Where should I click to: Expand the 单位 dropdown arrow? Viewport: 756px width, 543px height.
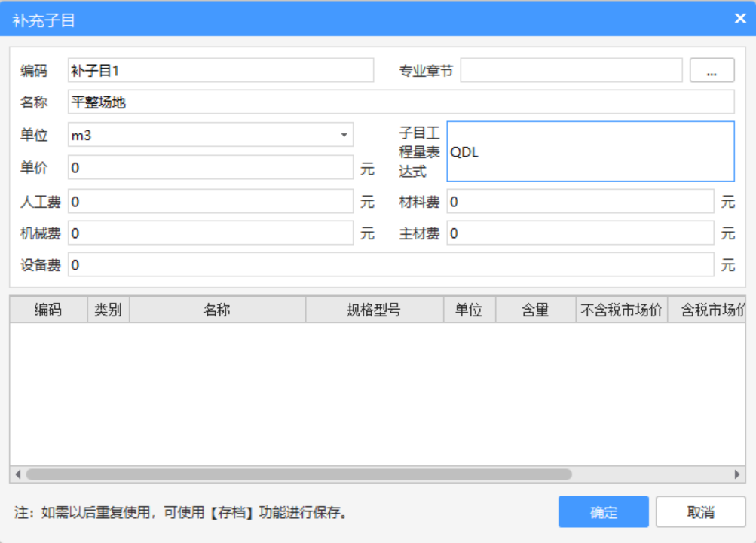pos(344,136)
